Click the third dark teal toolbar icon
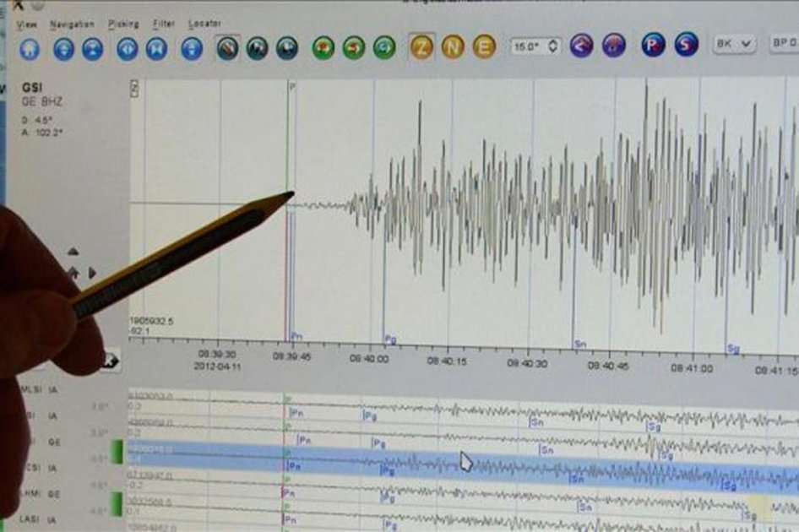The image size is (799, 532). point(287,49)
